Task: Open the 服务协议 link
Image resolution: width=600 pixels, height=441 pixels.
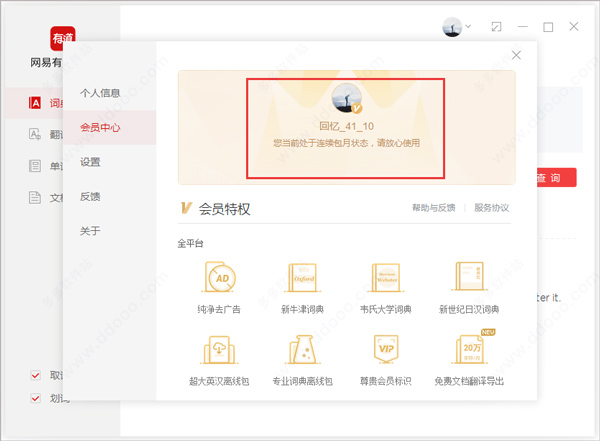Action: coord(491,208)
